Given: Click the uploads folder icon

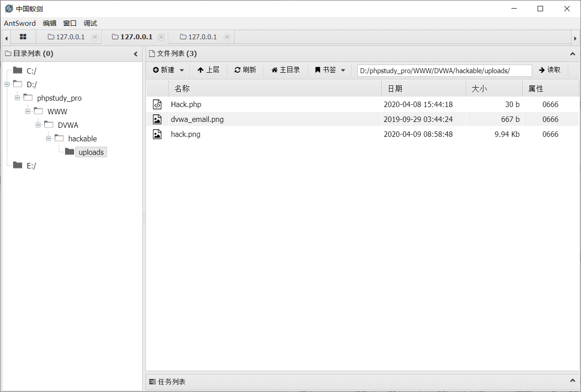Looking at the screenshot, I should 70,151.
